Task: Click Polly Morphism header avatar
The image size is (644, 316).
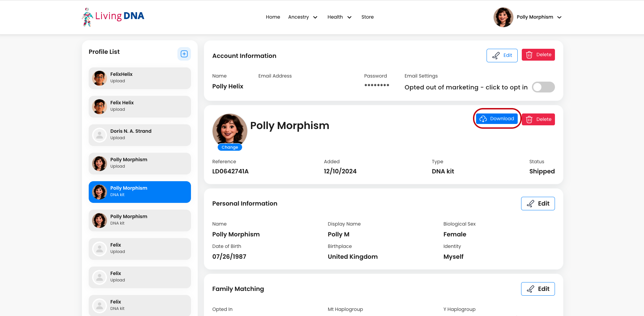Action: 503,17
